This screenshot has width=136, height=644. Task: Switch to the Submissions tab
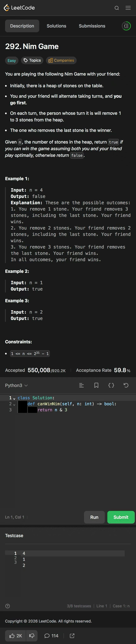92,26
